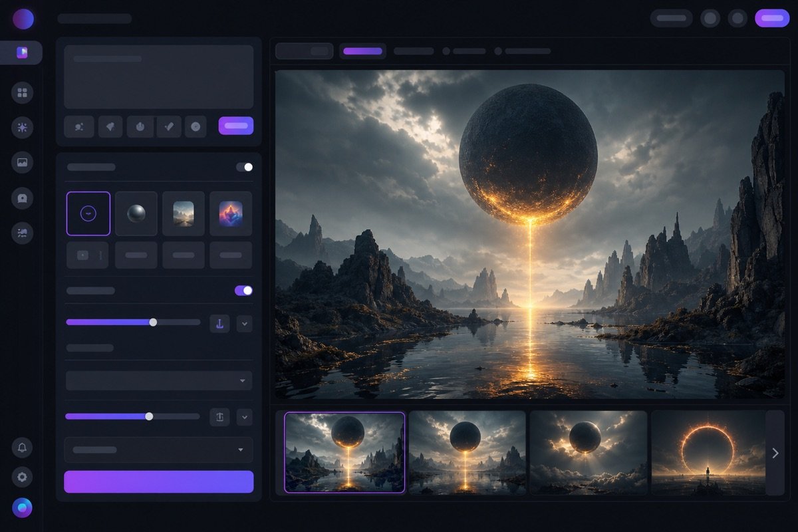Click the small purple button beside prompt icons
The image size is (798, 532).
235,126
